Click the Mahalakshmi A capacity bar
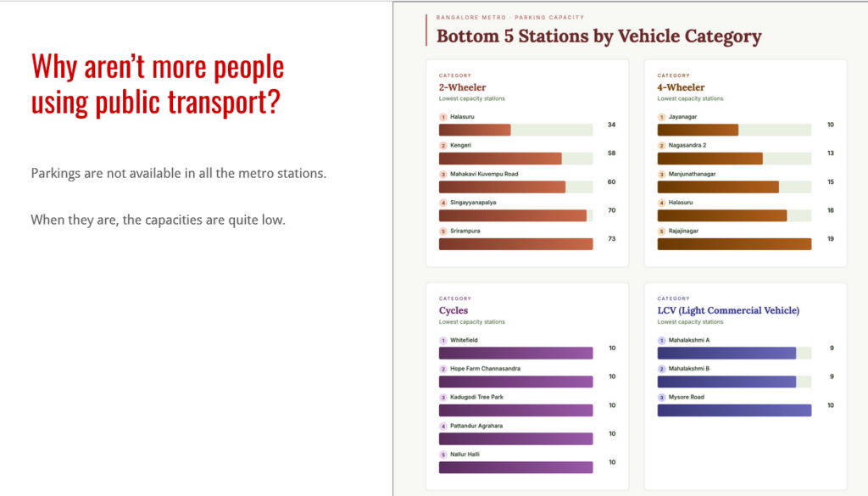This screenshot has width=868, height=496. point(726,353)
